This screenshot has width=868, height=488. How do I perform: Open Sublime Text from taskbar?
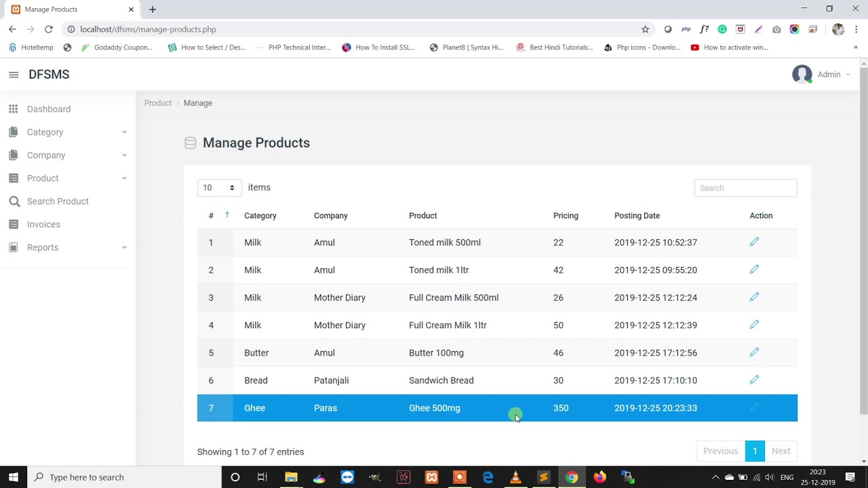coord(543,477)
